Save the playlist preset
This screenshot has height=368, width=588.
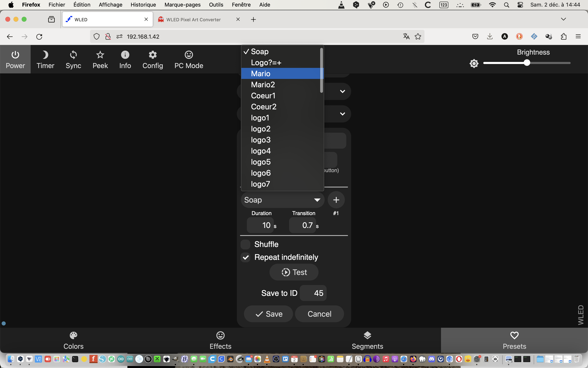(x=268, y=314)
